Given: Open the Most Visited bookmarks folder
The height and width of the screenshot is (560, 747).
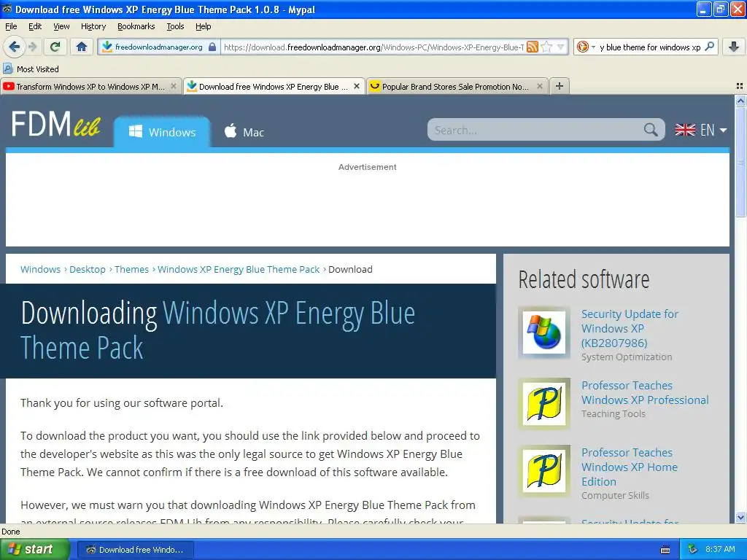Looking at the screenshot, I should (31, 69).
